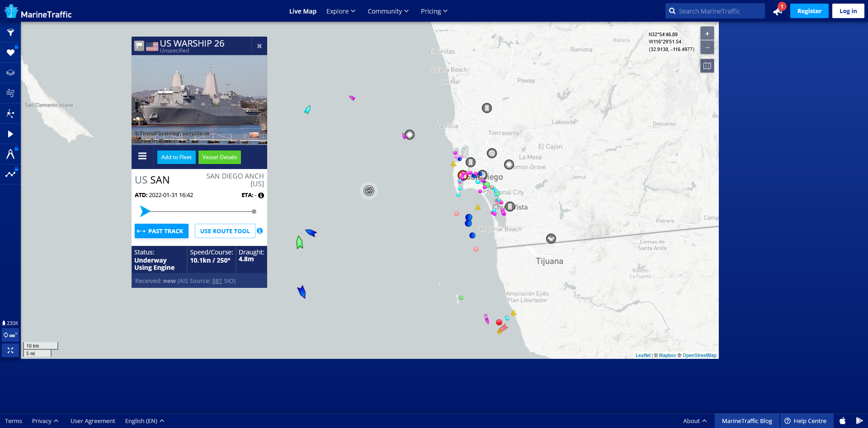Open MarineTraffic Blog tab
The image size is (868, 428).
point(747,421)
